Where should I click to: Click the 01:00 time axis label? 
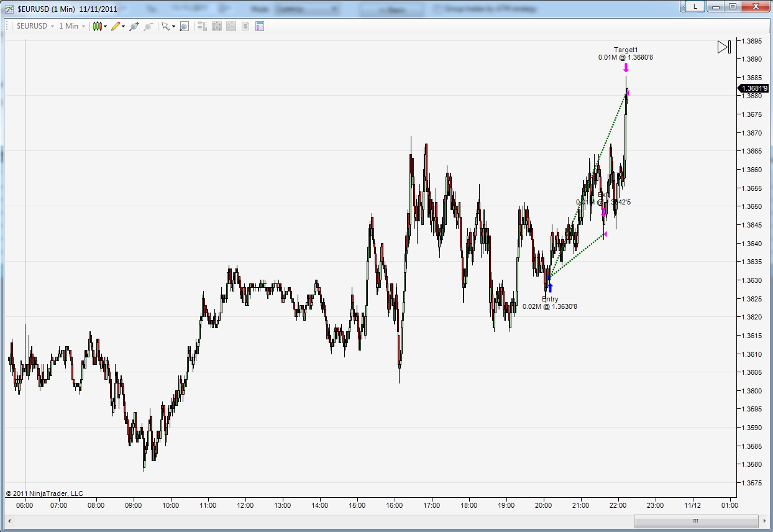click(x=729, y=505)
